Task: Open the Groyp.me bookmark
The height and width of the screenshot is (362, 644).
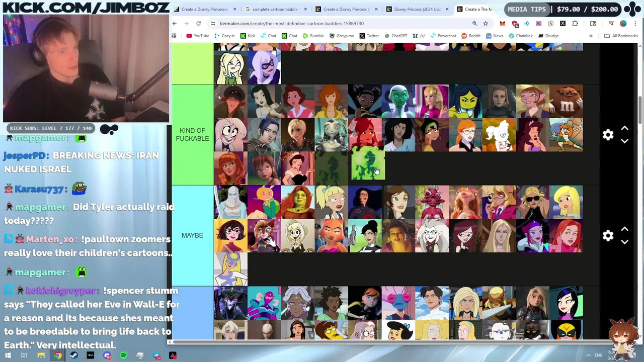Action: click(341, 36)
